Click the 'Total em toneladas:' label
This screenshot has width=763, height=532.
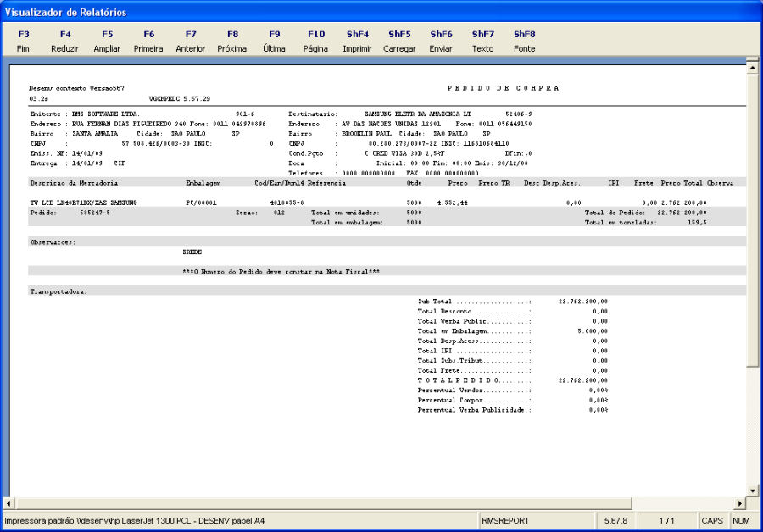pyautogui.click(x=621, y=222)
